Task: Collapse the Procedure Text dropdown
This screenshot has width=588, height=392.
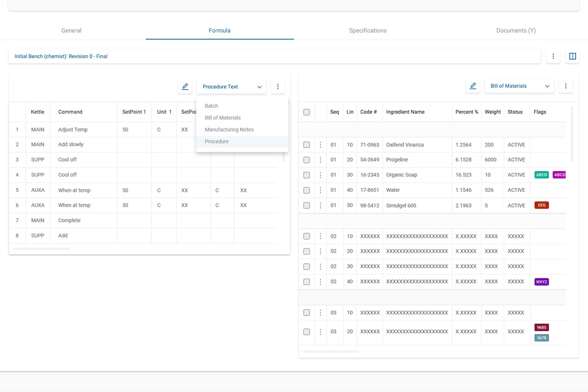Action: (232, 87)
